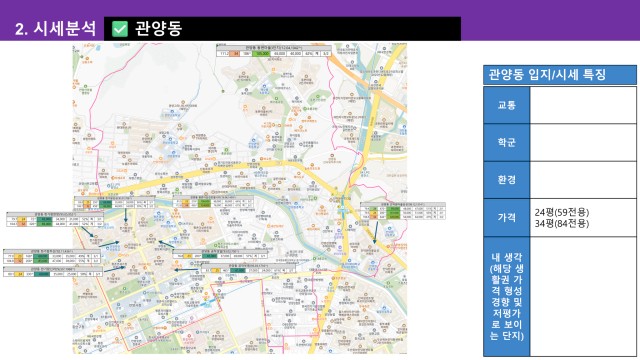Click the 학군 row label
The width and height of the screenshot is (640, 360).
pos(507,142)
